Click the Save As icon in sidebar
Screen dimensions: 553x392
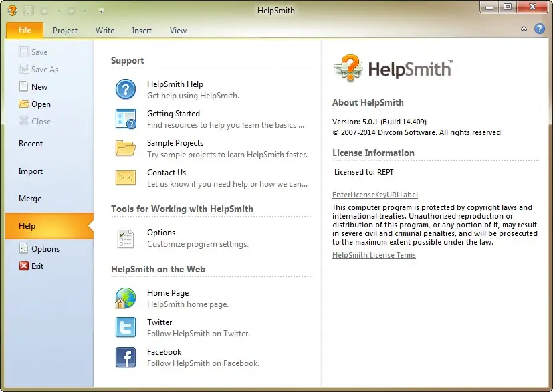click(23, 69)
